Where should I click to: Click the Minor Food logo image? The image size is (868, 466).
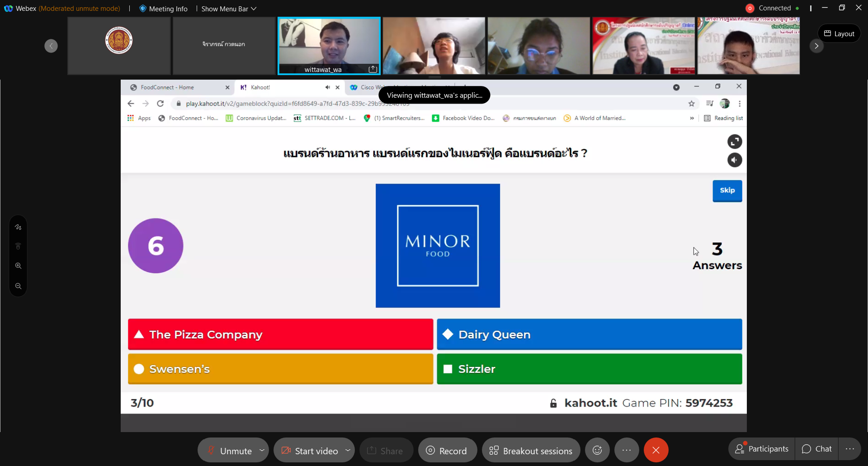point(438,246)
